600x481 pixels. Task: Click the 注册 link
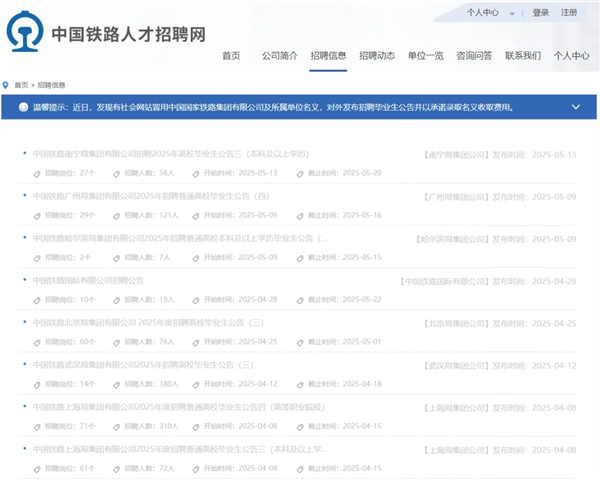pyautogui.click(x=569, y=13)
